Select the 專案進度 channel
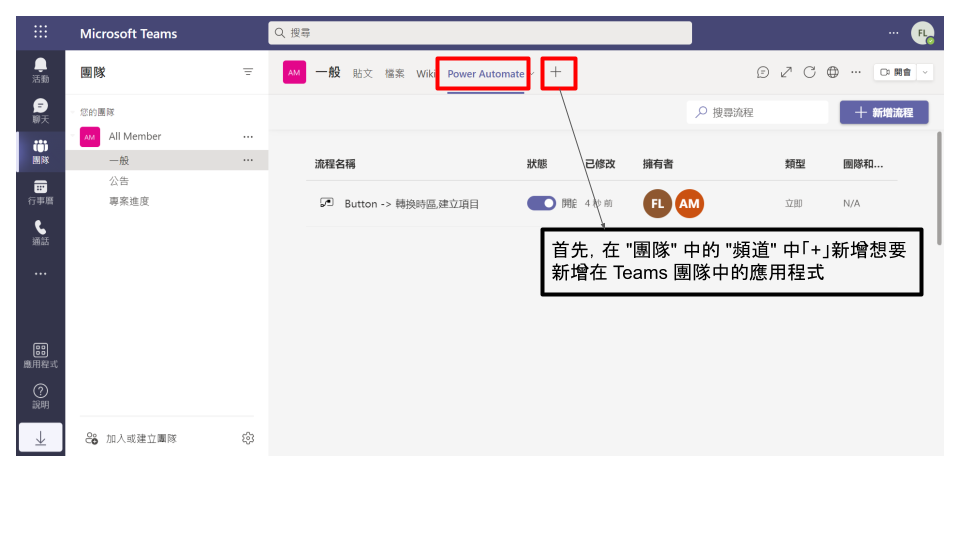The image size is (960, 540). point(129,201)
